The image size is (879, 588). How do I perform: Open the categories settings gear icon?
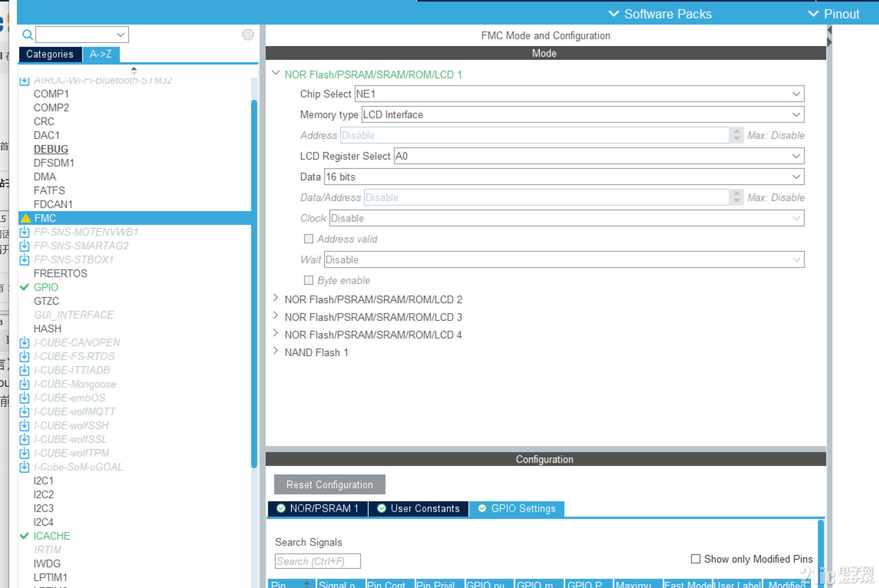pos(248,34)
